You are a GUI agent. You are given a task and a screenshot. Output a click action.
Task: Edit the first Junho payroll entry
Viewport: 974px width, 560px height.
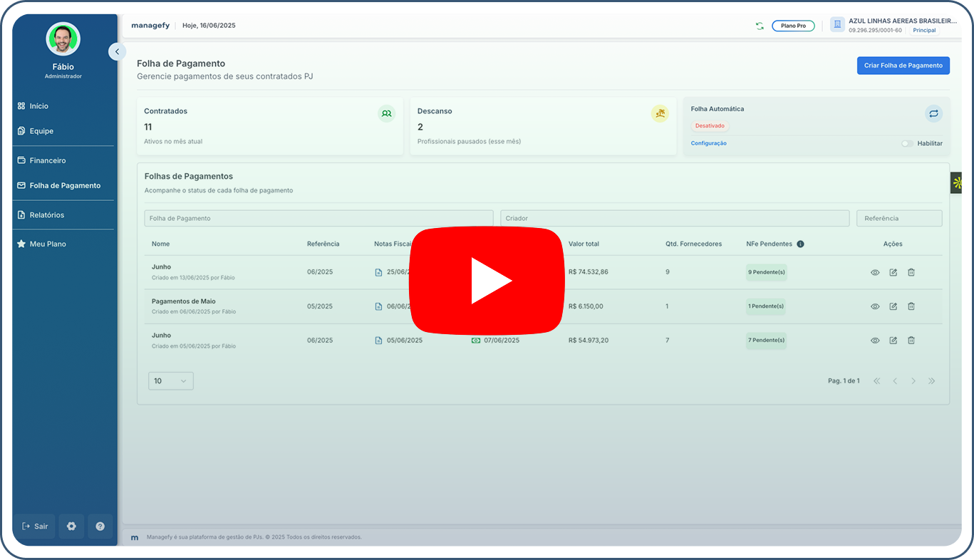pos(893,272)
